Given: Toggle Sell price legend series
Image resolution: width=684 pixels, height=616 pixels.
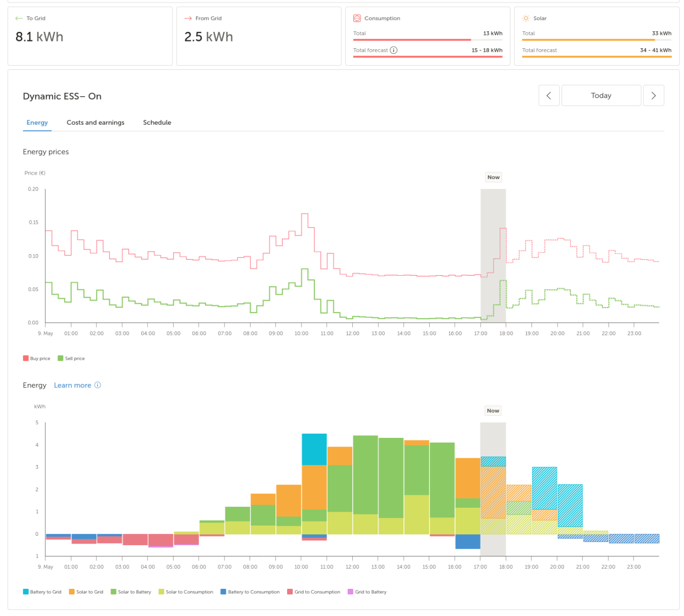Looking at the screenshot, I should tap(71, 358).
